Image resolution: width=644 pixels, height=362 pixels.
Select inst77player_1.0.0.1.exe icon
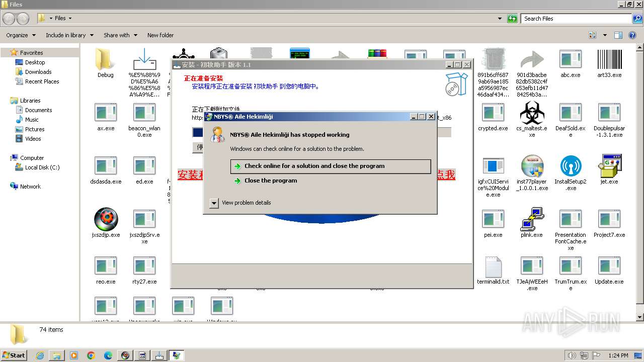click(532, 166)
